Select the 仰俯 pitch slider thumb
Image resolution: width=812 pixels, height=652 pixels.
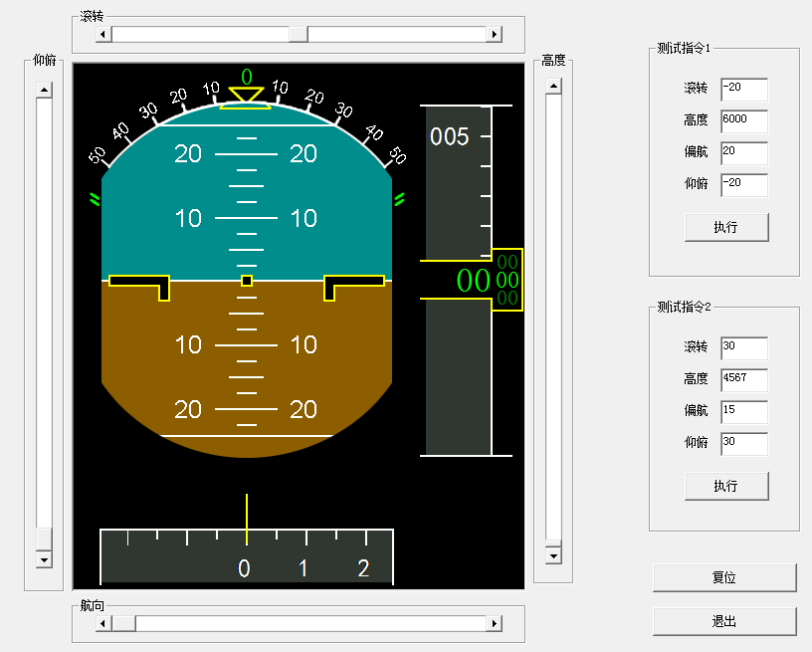click(x=44, y=540)
